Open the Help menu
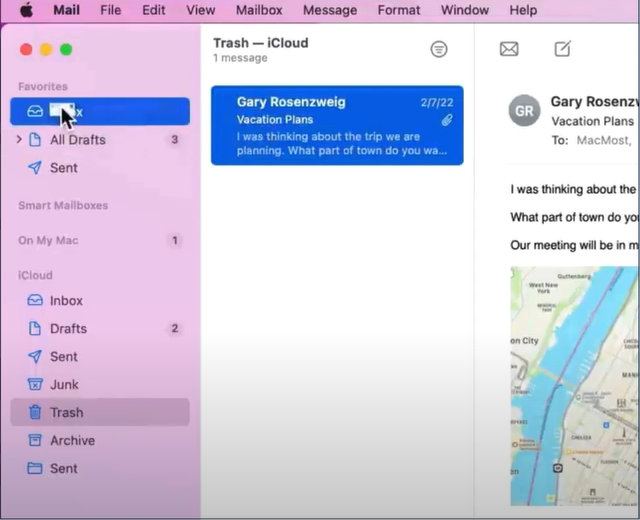Screen dimensions: 640x520 [x=523, y=10]
